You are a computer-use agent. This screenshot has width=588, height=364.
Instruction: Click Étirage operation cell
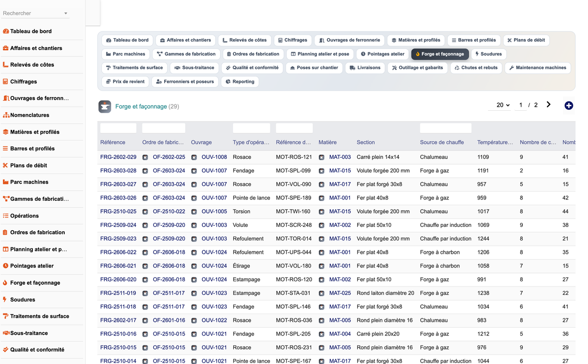[241, 266]
